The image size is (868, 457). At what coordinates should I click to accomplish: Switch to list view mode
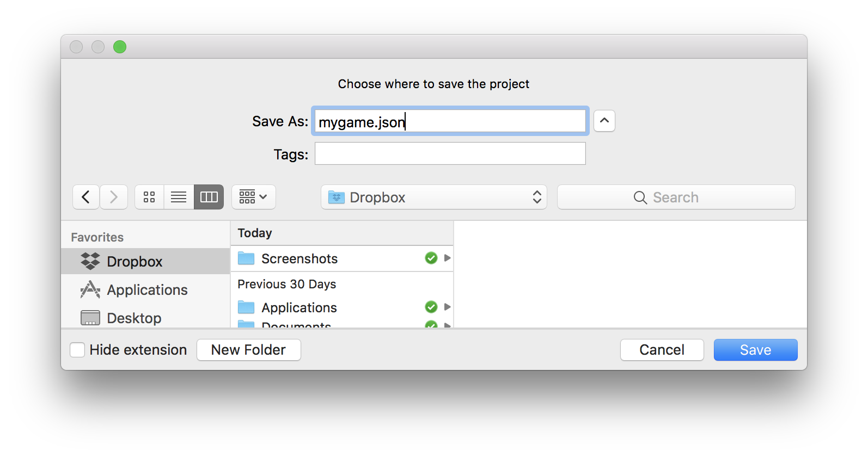179,197
